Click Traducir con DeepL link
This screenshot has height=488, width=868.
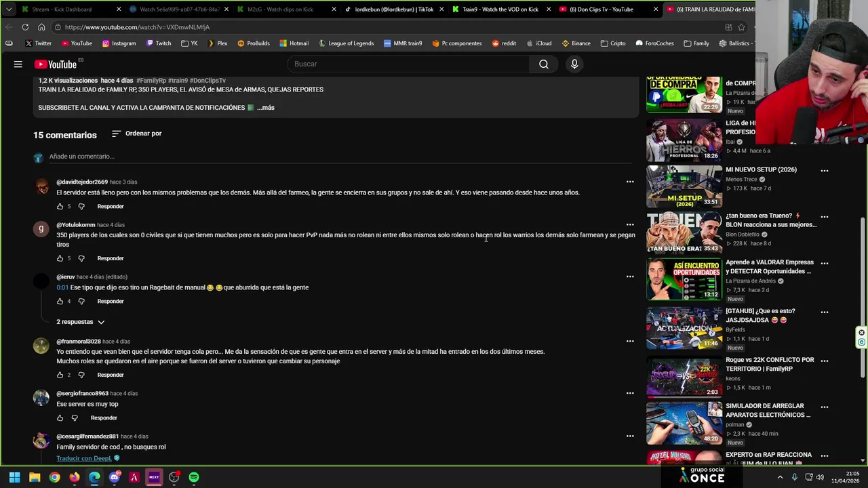click(84, 458)
